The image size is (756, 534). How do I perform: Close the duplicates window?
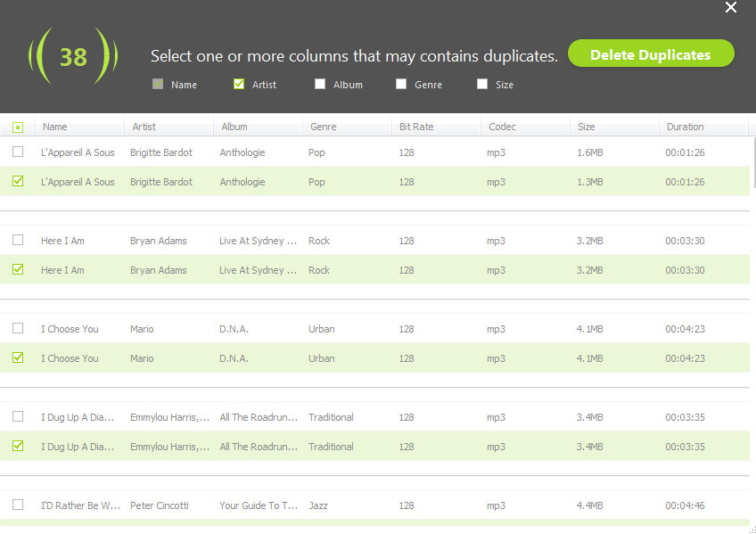[731, 8]
